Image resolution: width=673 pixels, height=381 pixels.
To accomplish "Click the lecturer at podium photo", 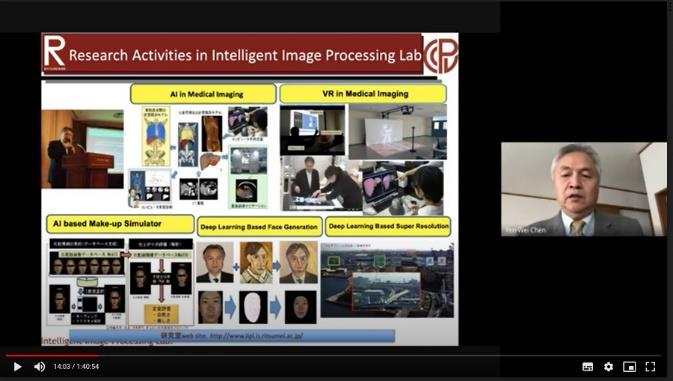I will (82, 149).
